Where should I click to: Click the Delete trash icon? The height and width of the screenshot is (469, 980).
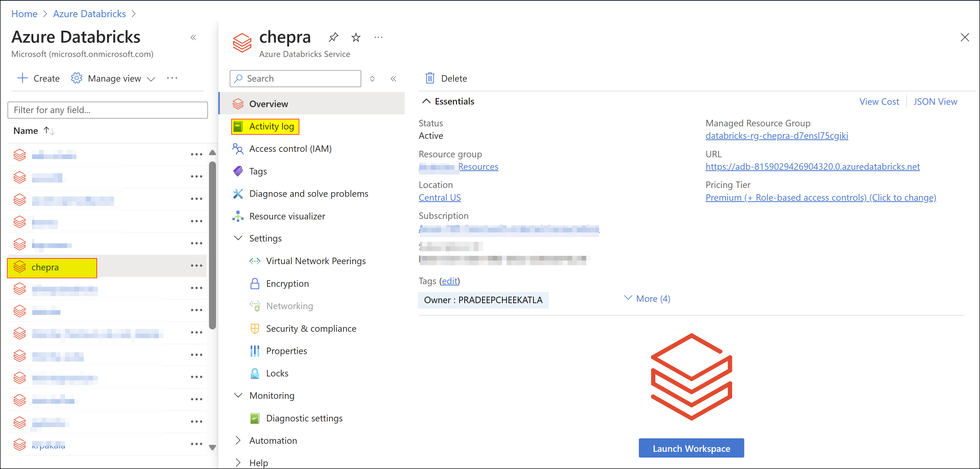pos(430,78)
